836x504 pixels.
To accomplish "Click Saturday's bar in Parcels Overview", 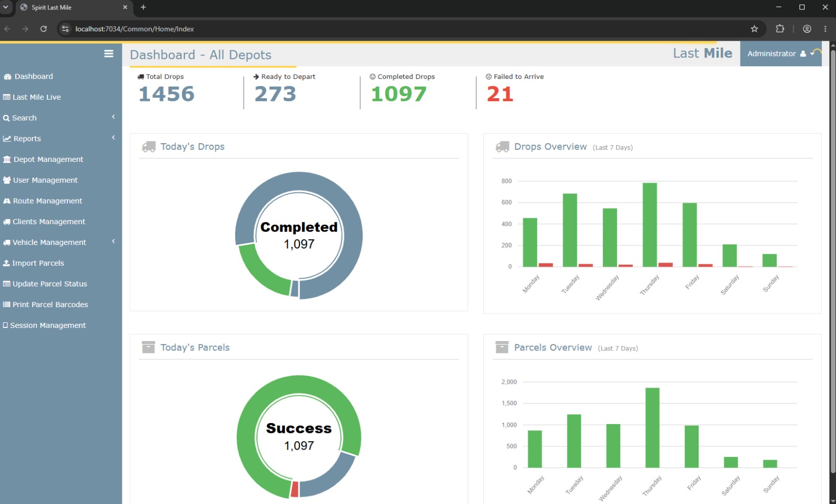I will (730, 462).
